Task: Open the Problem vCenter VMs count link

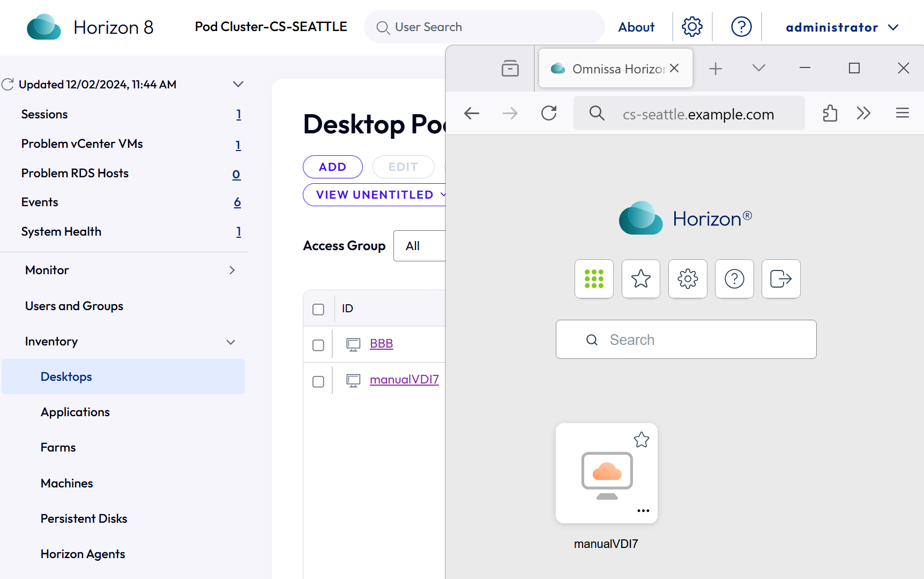Action: pyautogui.click(x=238, y=145)
